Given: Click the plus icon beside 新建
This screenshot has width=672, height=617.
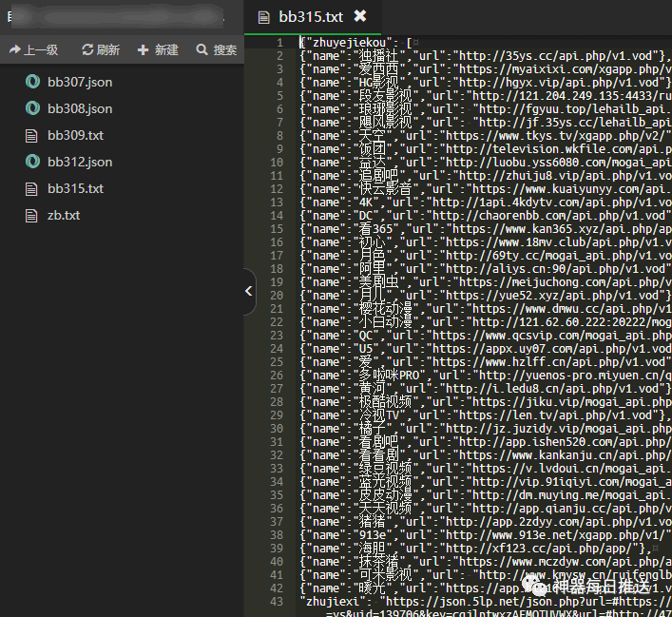Looking at the screenshot, I should (x=144, y=50).
